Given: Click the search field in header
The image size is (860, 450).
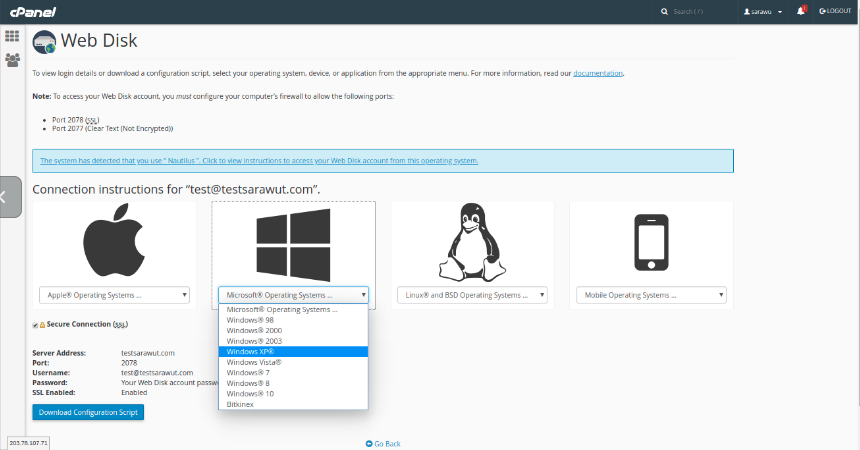Looking at the screenshot, I should [x=700, y=11].
